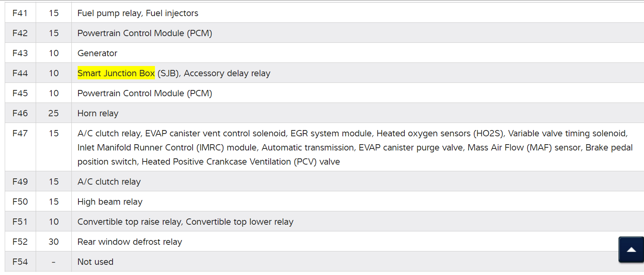
Task: Click the 30 amp rating for F52
Action: click(x=53, y=242)
